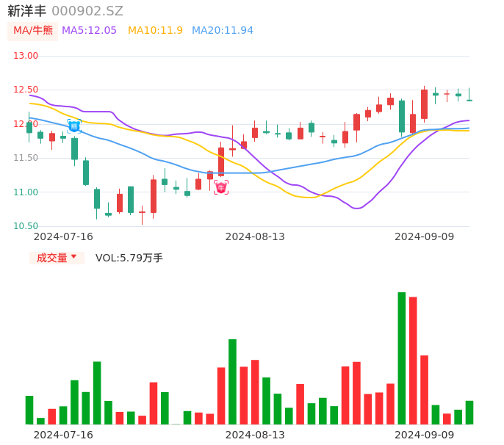Screen dimensions: 504x445
Task: Select the MA/牛熊 indicator tab
Action: click(32, 31)
